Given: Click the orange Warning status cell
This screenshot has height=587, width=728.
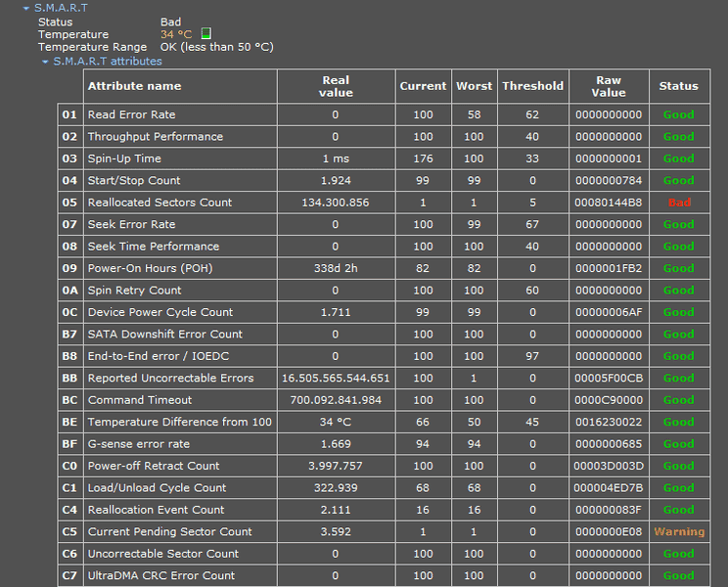Looking at the screenshot, I should click(x=678, y=532).
